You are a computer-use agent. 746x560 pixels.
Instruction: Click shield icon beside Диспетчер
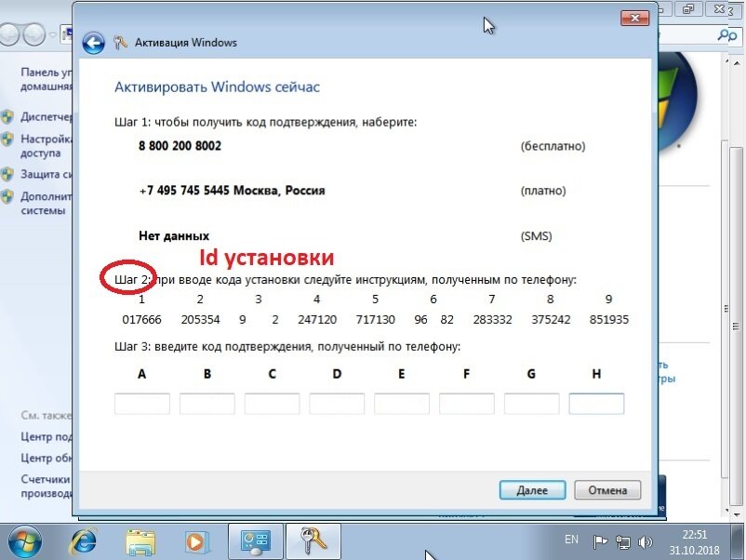coord(7,117)
